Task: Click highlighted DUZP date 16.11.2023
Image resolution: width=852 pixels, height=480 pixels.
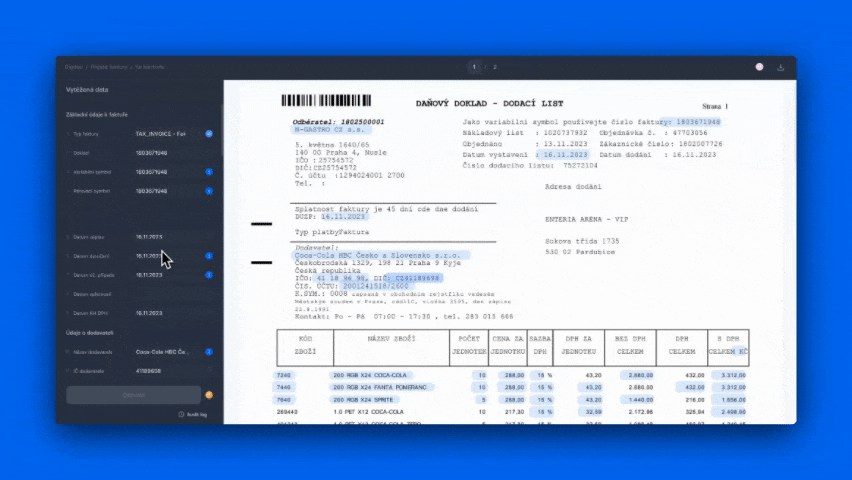Action: (x=343, y=216)
